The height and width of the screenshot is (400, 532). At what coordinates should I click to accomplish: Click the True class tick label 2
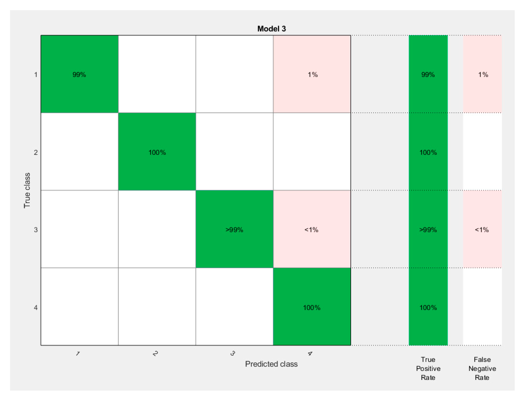click(36, 152)
